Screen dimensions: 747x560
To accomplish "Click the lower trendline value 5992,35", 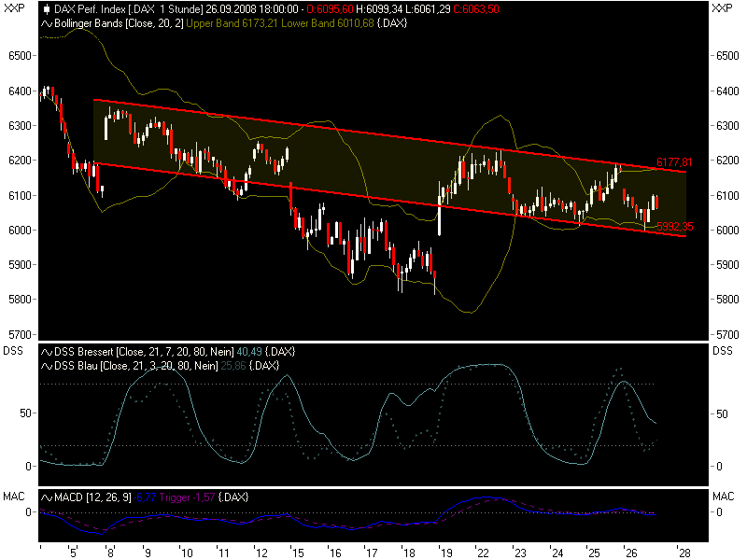I will pyautogui.click(x=675, y=227).
